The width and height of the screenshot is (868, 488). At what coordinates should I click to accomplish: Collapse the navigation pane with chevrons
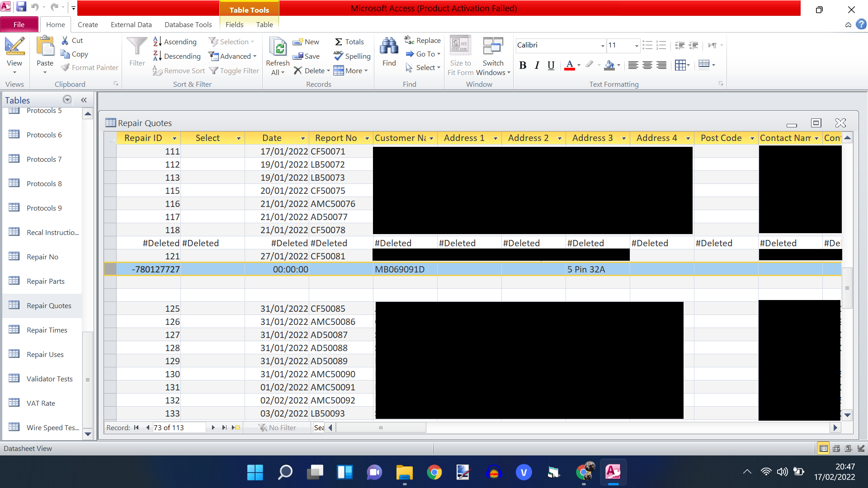point(84,100)
